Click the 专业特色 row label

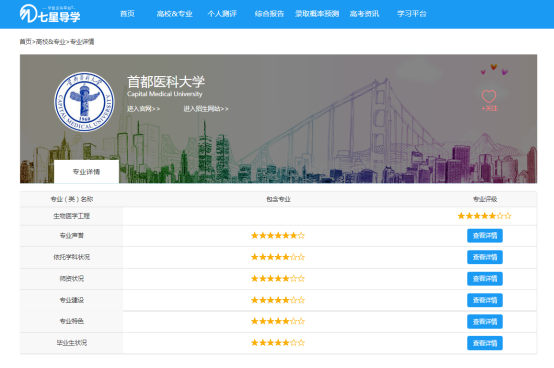pyautogui.click(x=71, y=321)
